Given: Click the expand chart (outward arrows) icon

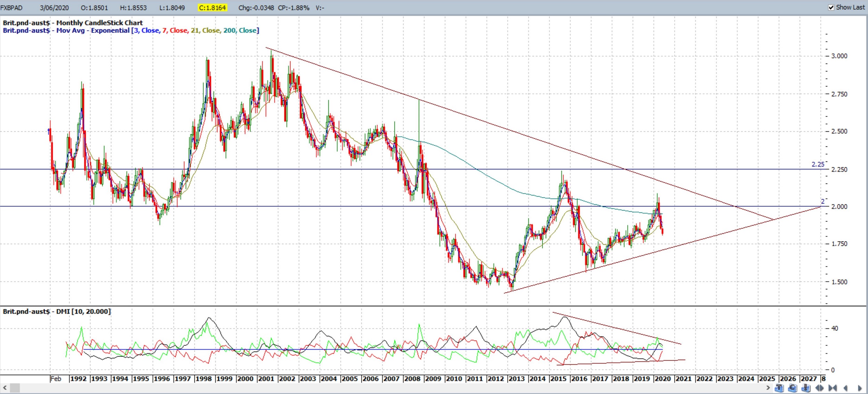Looking at the screenshot, I should pyautogui.click(x=819, y=388).
